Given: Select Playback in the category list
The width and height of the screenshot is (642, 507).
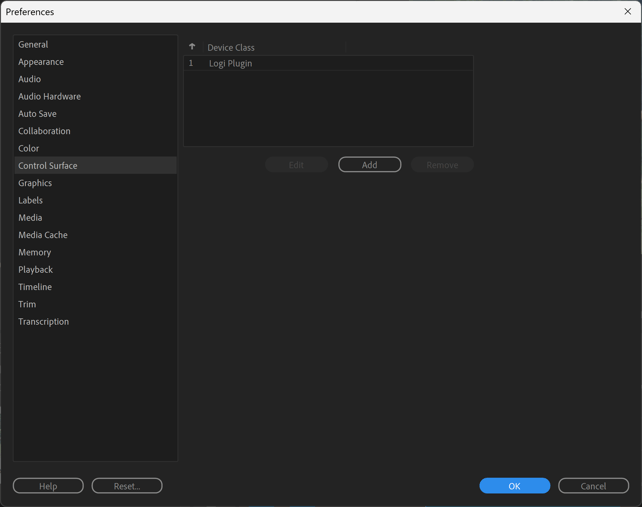Looking at the screenshot, I should (x=35, y=270).
